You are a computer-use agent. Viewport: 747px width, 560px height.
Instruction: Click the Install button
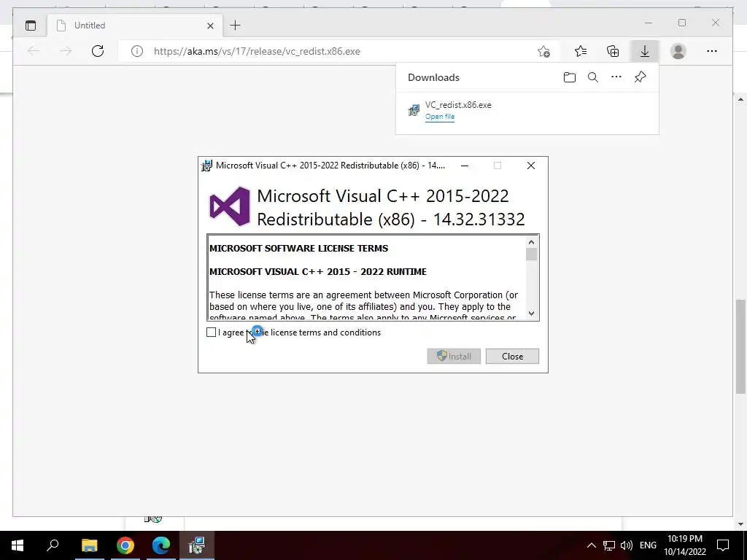tap(454, 356)
